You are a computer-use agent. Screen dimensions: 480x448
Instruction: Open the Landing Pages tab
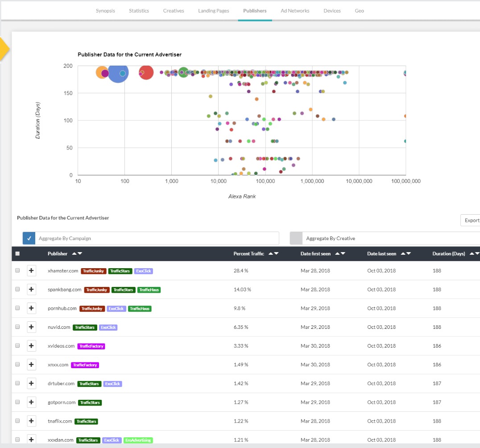(214, 11)
